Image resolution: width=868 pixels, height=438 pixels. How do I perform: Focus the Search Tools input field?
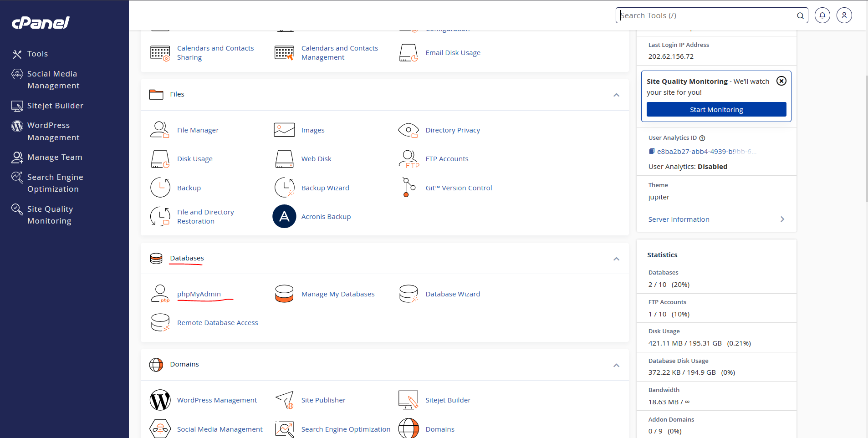tap(706, 15)
